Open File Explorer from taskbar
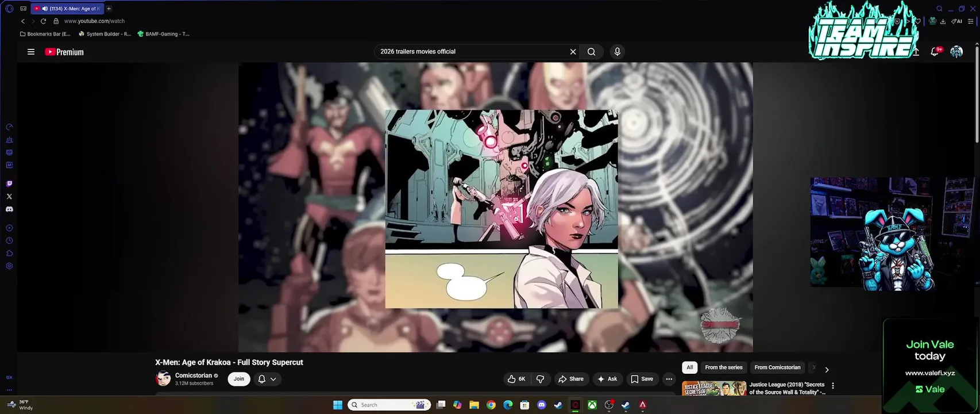 coord(474,405)
